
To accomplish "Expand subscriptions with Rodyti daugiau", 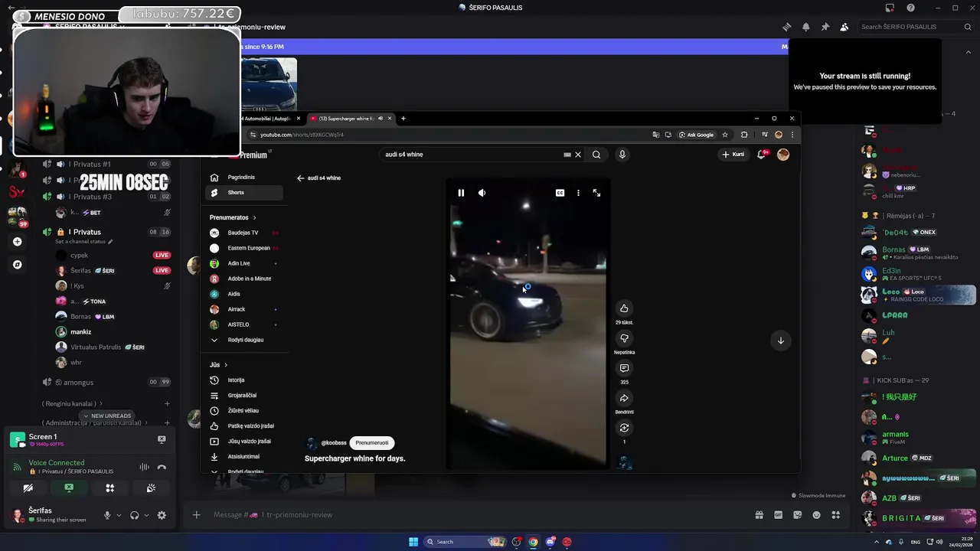I will pyautogui.click(x=244, y=340).
